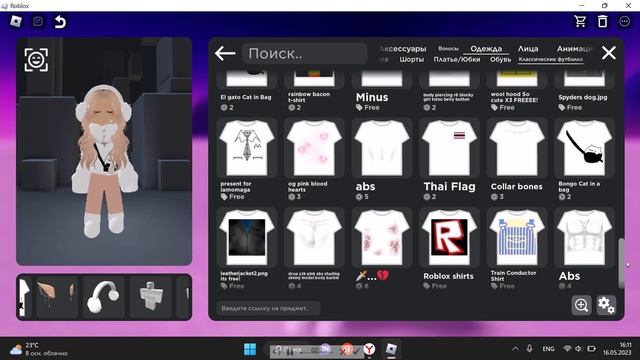The image size is (640, 360).
Task: Click the microphone tray icon
Action: (x=529, y=349)
